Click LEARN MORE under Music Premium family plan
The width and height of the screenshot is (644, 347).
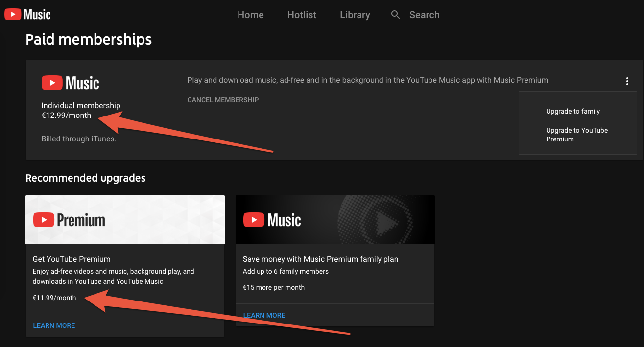click(264, 315)
